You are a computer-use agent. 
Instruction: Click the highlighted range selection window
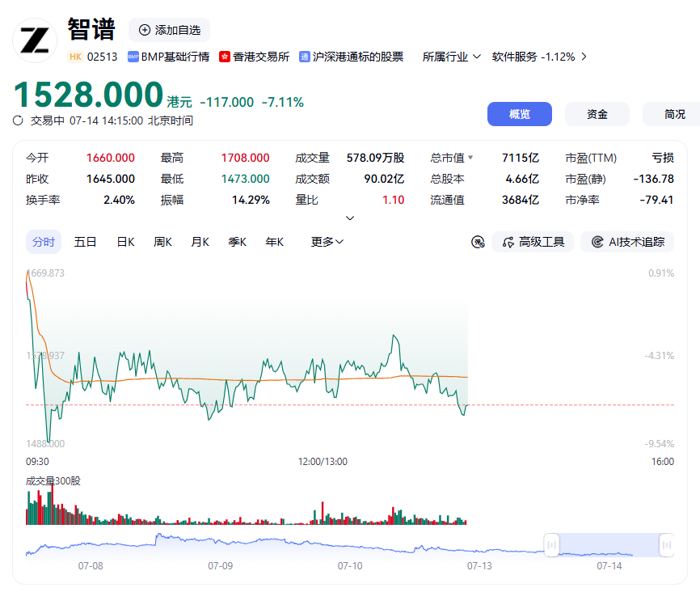(609, 544)
